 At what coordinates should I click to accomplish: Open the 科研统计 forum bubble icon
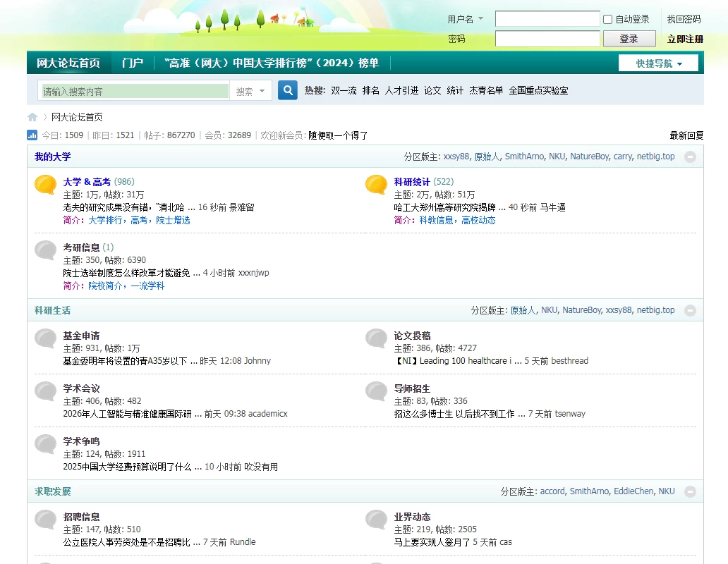(377, 185)
